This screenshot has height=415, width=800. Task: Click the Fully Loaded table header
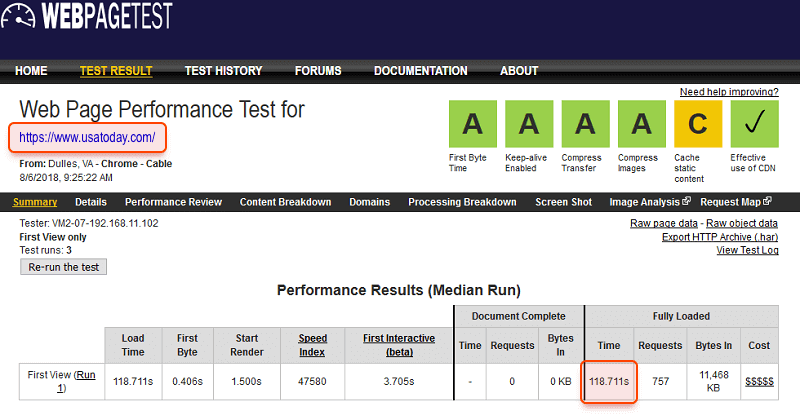pos(681,316)
